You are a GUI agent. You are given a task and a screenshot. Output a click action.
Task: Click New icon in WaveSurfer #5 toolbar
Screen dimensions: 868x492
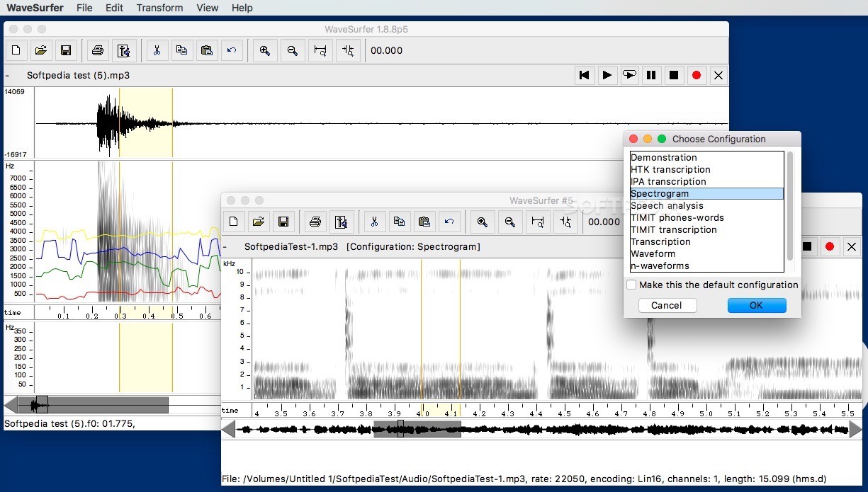tap(234, 222)
